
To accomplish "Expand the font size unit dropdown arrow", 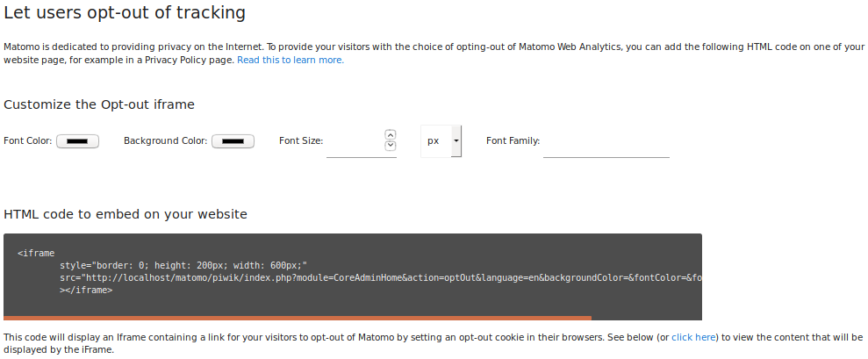I will click(456, 141).
